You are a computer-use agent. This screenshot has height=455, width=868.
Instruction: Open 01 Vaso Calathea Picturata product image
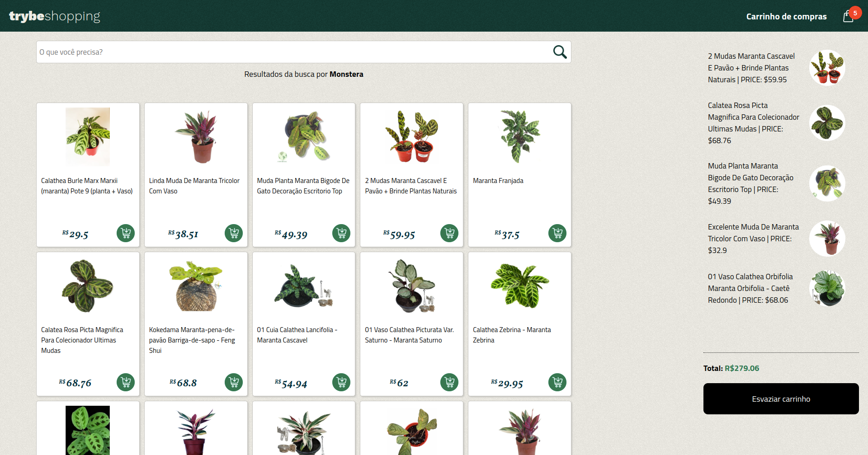tap(411, 286)
